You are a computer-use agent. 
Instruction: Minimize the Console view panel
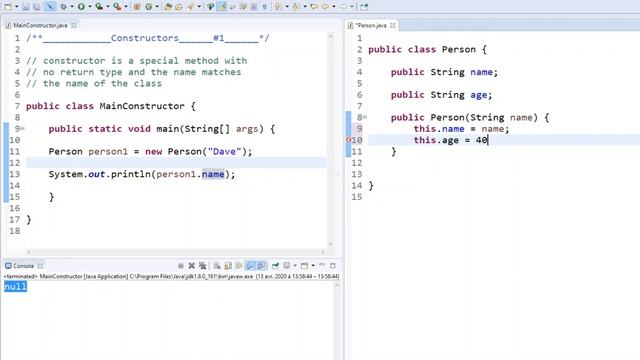point(322,265)
